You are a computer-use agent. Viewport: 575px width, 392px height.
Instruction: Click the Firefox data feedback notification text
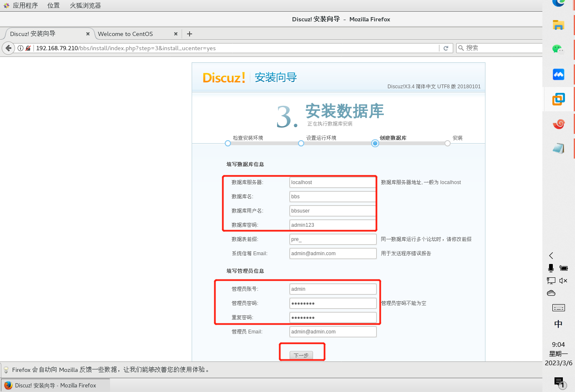click(111, 370)
